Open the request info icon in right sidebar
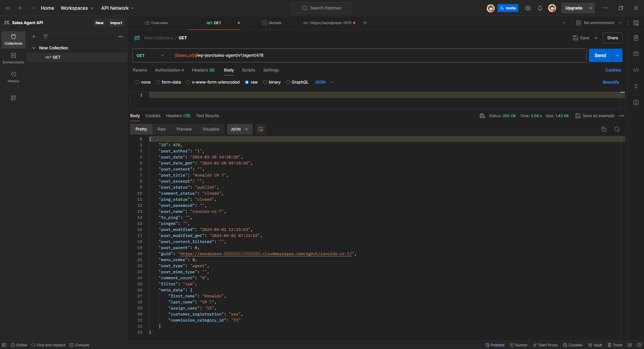Image resolution: width=644 pixels, height=349 pixels. (x=636, y=102)
